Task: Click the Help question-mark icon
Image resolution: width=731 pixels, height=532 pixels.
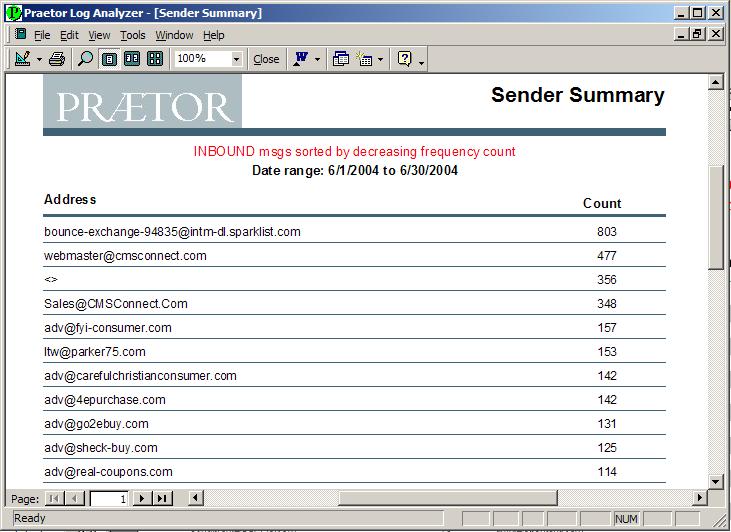Action: 404,59
